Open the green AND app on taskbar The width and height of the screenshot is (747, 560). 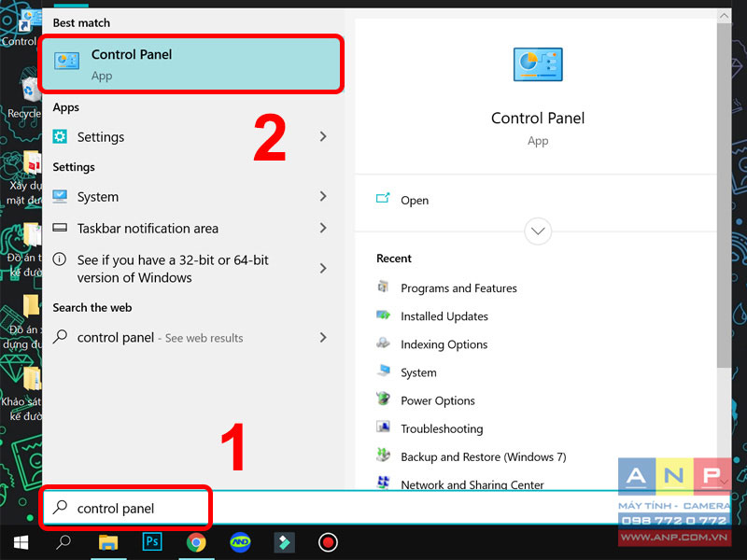click(x=240, y=542)
